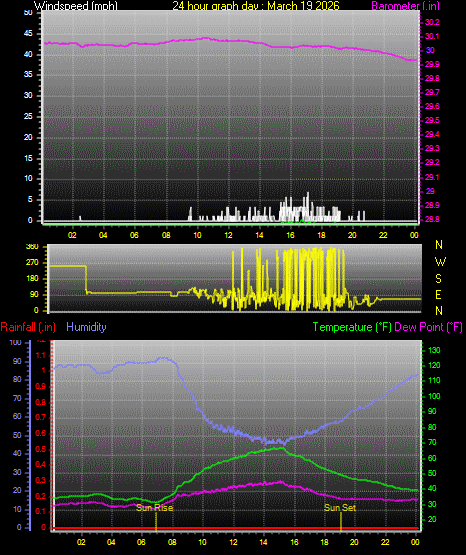The width and height of the screenshot is (466, 555).
Task: Click the 0.7 value on the red rainfall axis
Action: tap(41, 417)
